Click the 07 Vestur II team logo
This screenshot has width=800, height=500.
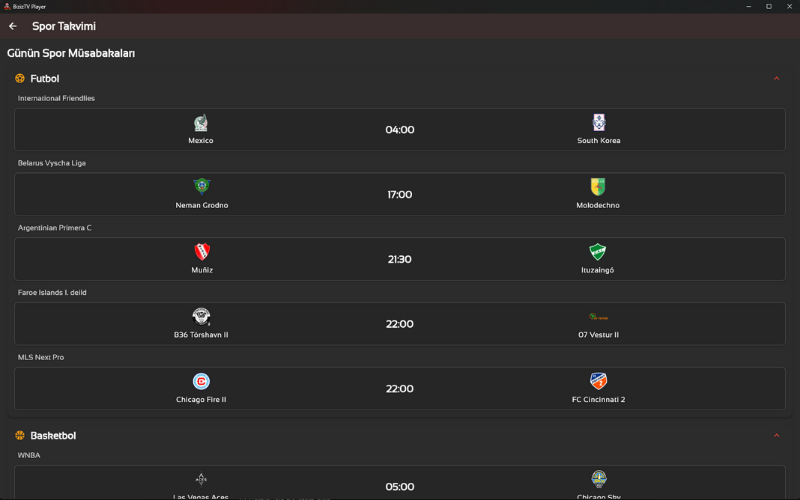599,317
